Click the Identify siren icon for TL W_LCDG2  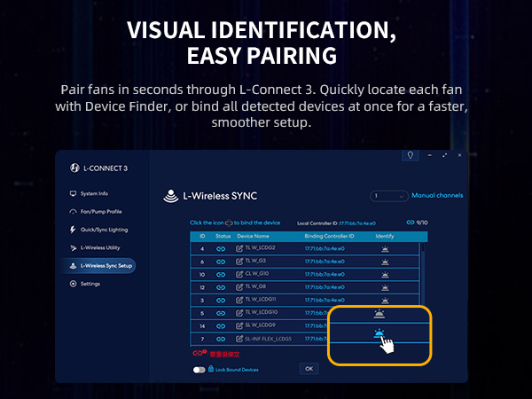pyautogui.click(x=385, y=249)
